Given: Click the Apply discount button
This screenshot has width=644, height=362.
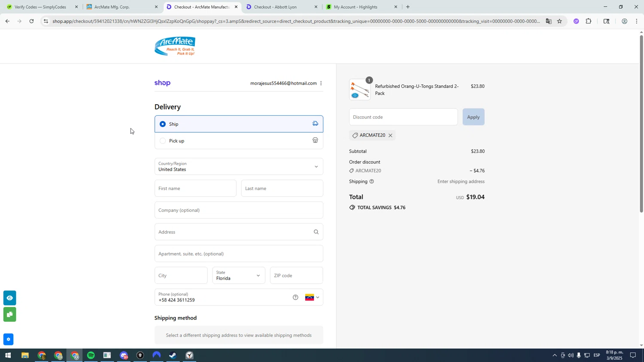Looking at the screenshot, I should tap(473, 117).
